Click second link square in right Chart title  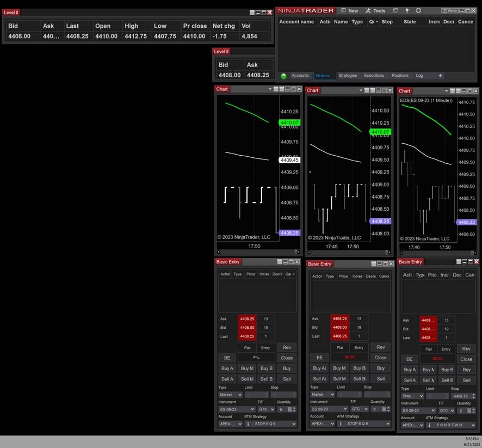[x=458, y=91]
